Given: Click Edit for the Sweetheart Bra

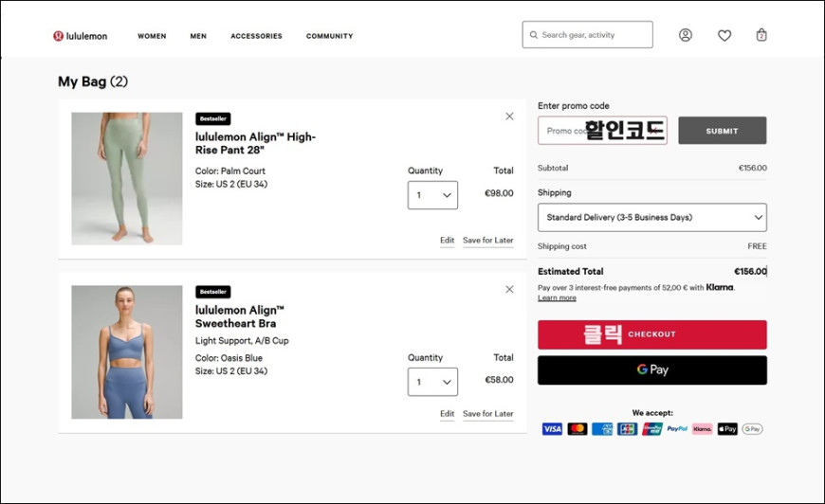Looking at the screenshot, I should point(448,414).
